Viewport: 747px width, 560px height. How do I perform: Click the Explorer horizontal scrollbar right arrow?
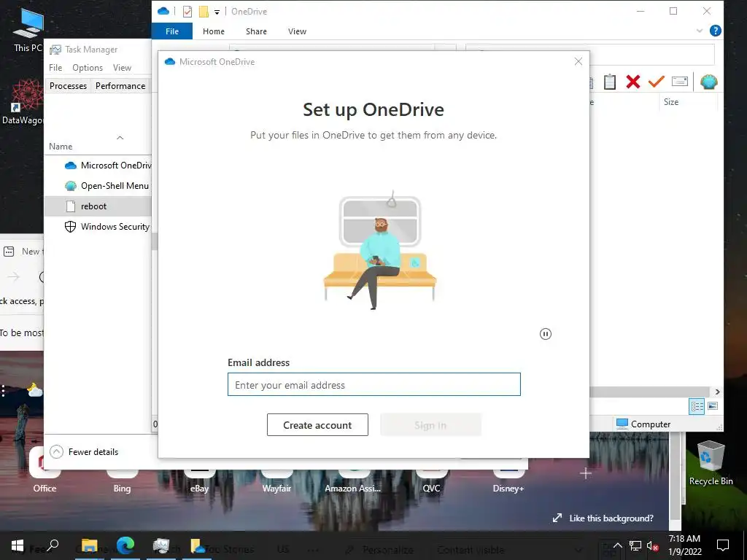point(718,392)
